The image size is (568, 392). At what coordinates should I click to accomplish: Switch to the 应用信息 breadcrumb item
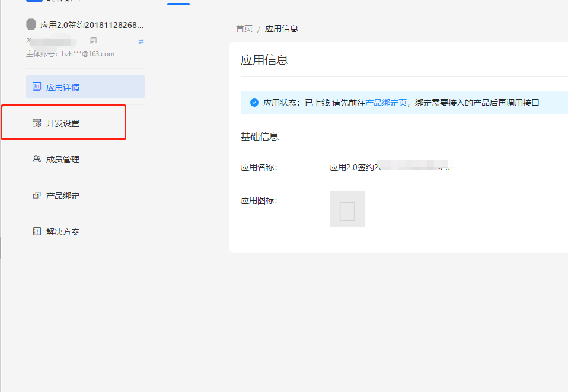pos(282,28)
